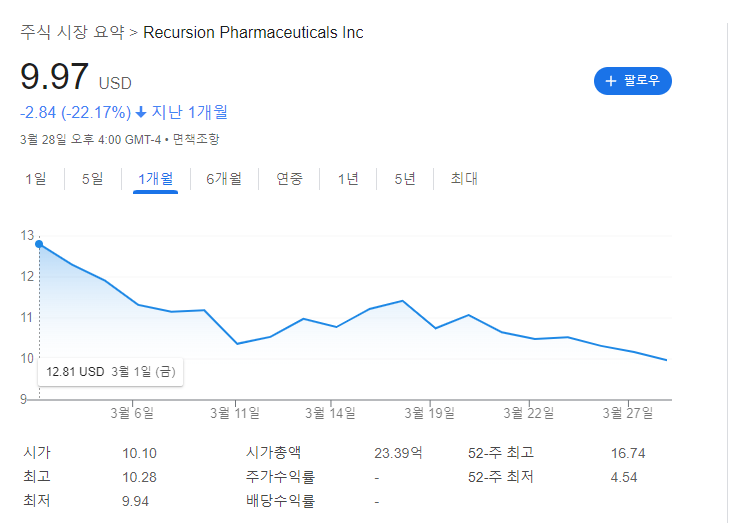
Task: Click the 최고 value 10.28
Action: click(x=139, y=477)
